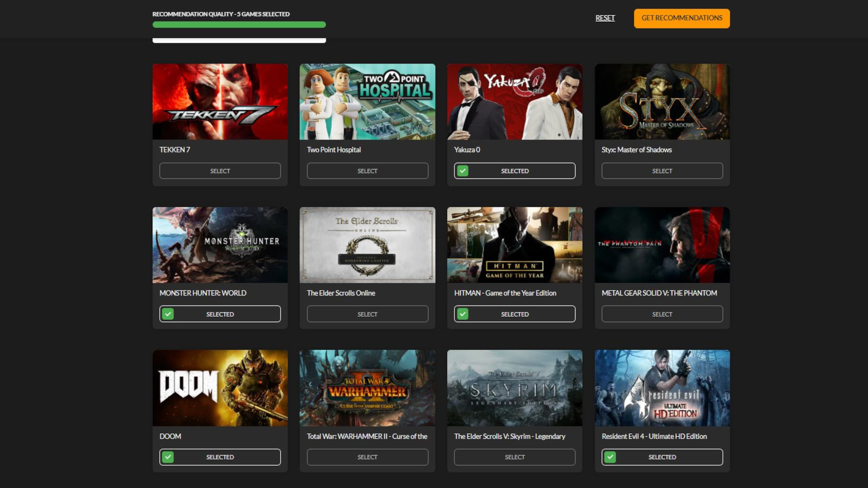Screen dimensions: 868x488
Task: Open the Monster Hunter World cover image
Action: tap(220, 245)
